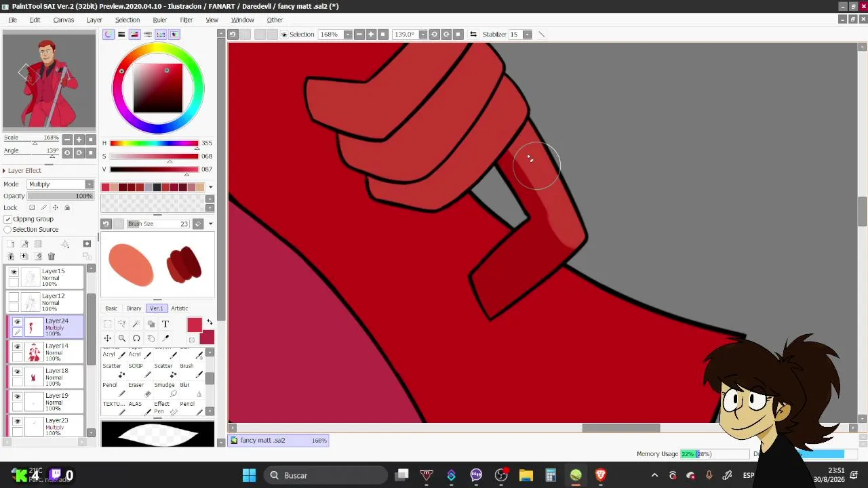Select the Selection Source radio button

point(7,230)
